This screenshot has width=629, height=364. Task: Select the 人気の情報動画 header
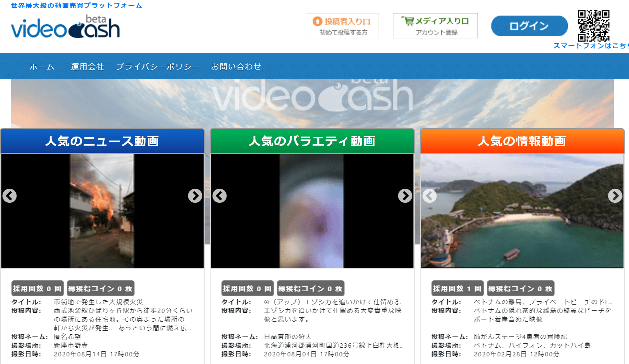point(522,141)
